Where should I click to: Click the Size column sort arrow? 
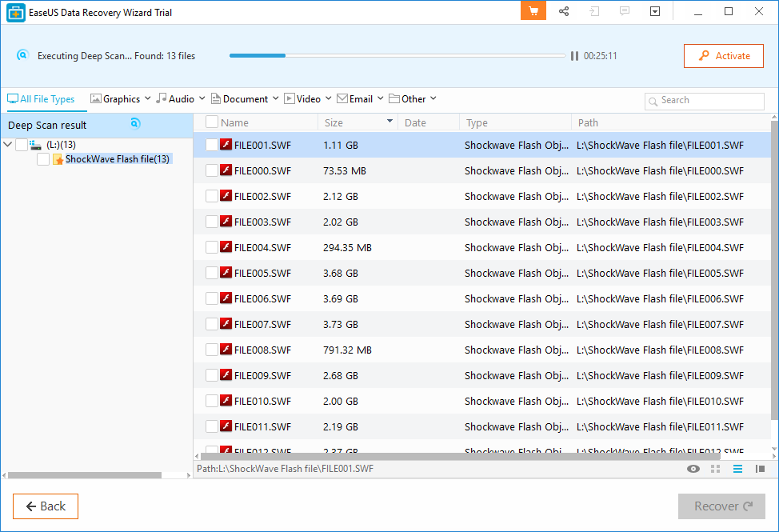tap(390, 122)
